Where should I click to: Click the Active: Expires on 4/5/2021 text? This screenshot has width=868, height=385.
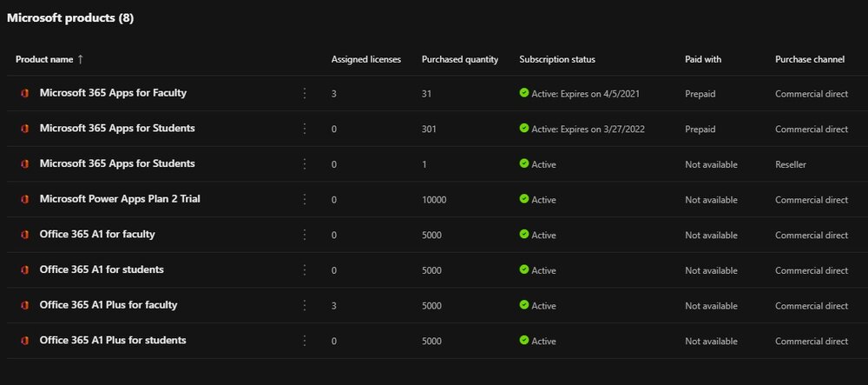(586, 94)
